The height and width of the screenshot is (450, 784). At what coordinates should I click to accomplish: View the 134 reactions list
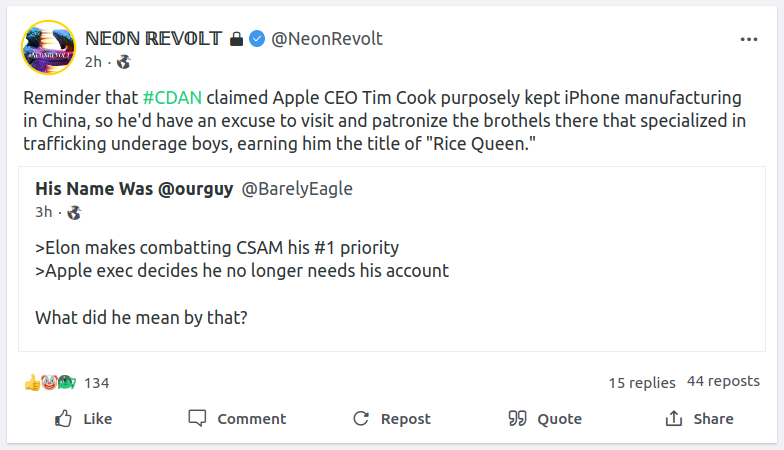pos(96,382)
